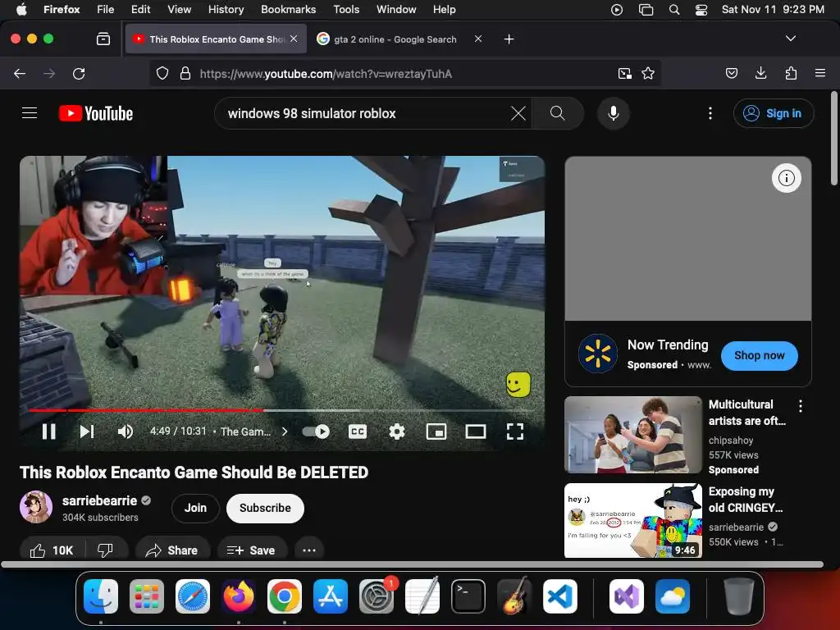Open Firefox View tab list icon
Screen dimensions: 840x630
[x=103, y=39]
